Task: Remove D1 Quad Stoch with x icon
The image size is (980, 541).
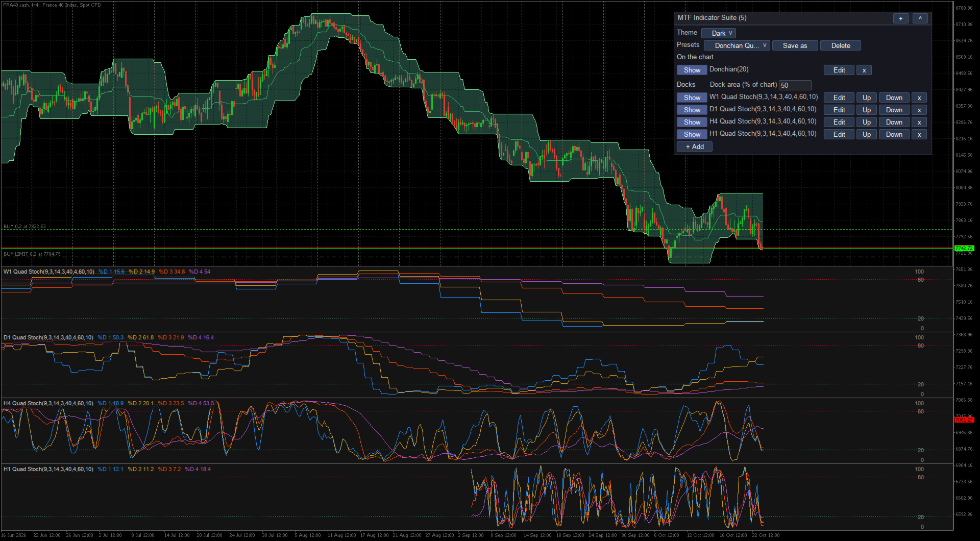Action: 919,110
